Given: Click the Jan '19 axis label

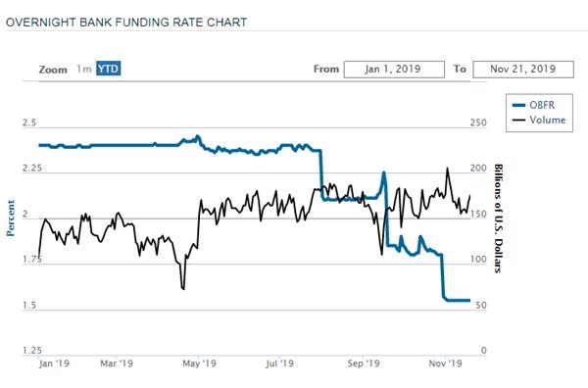Looking at the screenshot, I should pyautogui.click(x=54, y=364).
